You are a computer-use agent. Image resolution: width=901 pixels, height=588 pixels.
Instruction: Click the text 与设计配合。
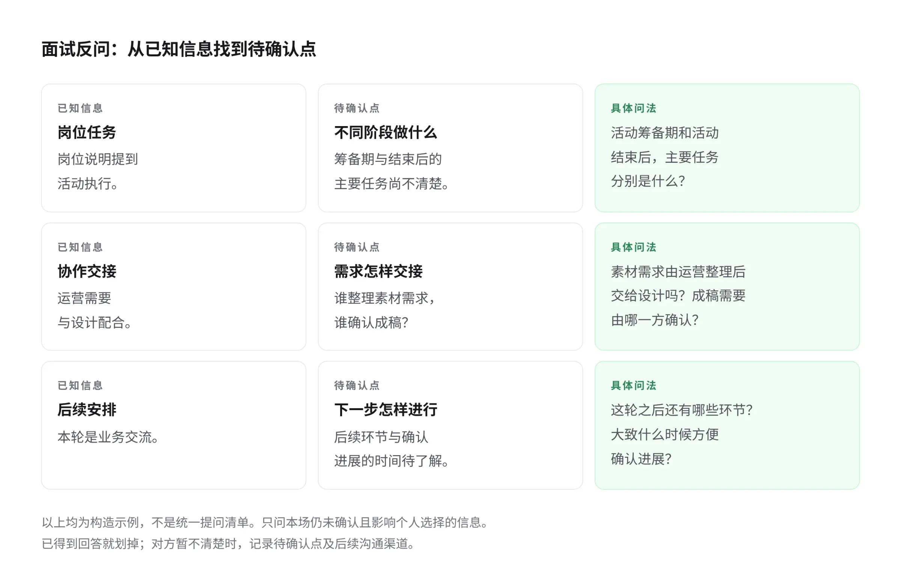point(94,322)
